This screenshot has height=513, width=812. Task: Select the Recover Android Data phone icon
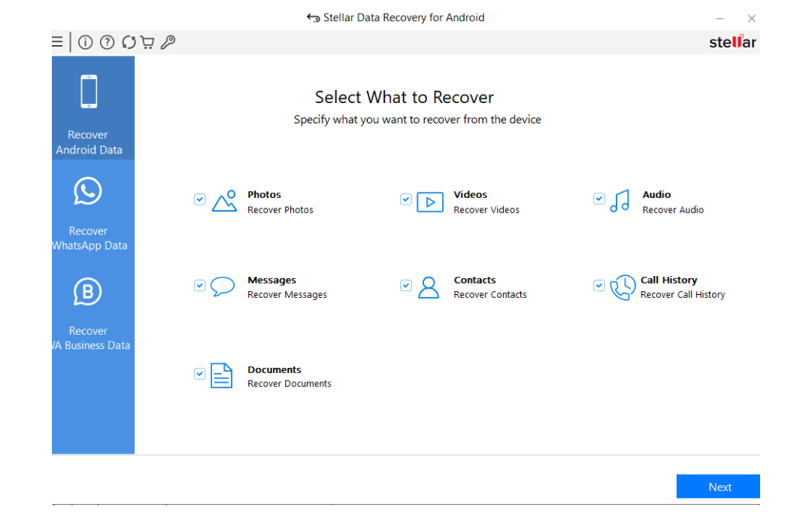click(x=88, y=90)
